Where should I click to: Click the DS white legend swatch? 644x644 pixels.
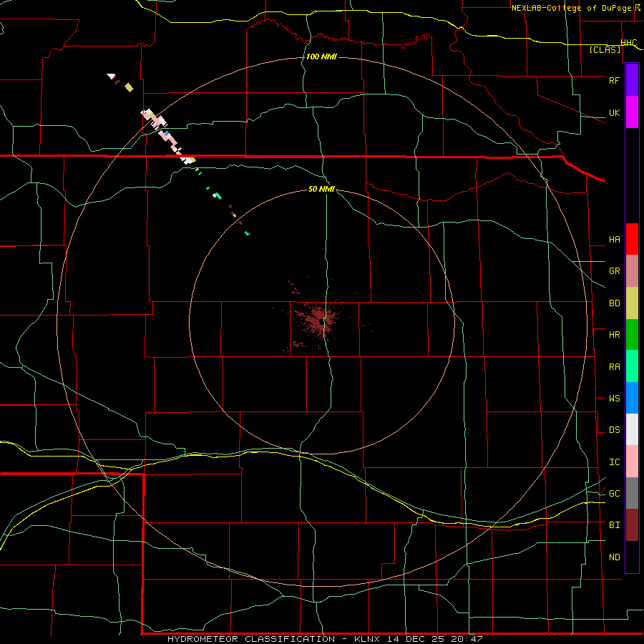(632, 429)
